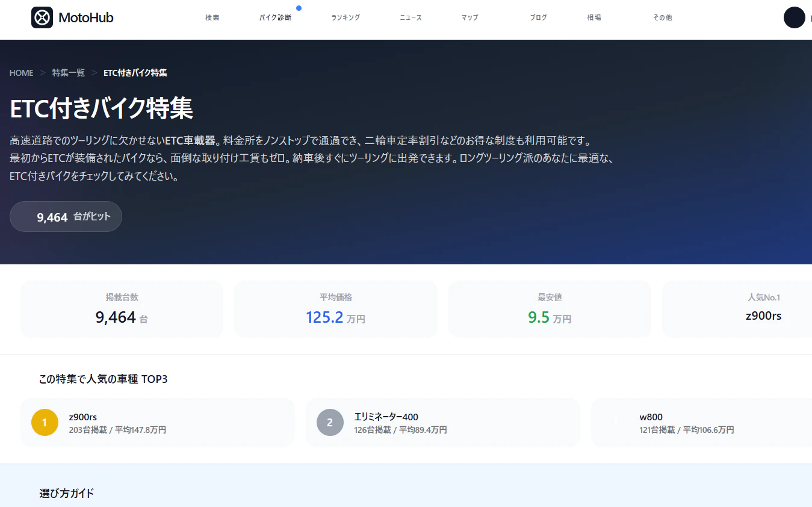The height and width of the screenshot is (507, 812).
Task: Click 121台掲載 / 平均106.6万円 text
Action: pyautogui.click(x=687, y=430)
